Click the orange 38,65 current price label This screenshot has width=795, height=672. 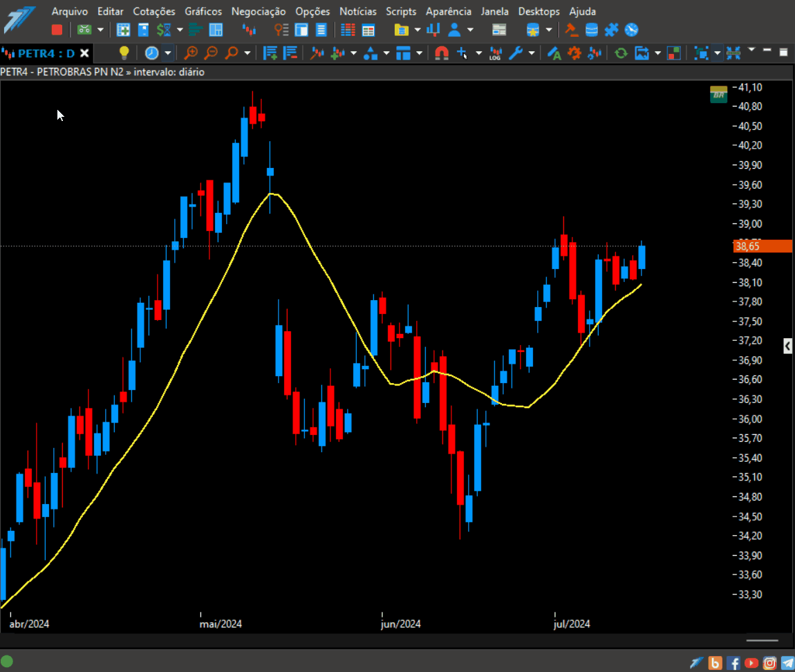[x=763, y=247]
